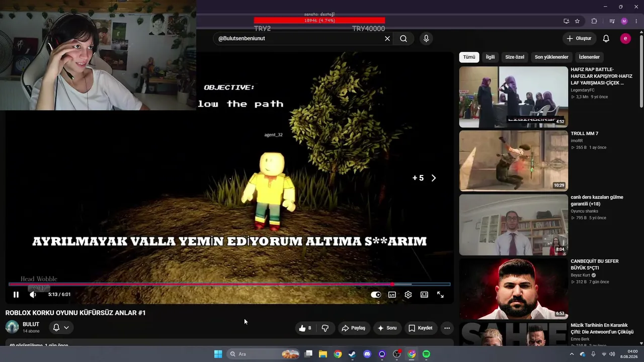Open canlı ders kazaları video thumbnail
The width and height of the screenshot is (644, 362).
pos(514,225)
